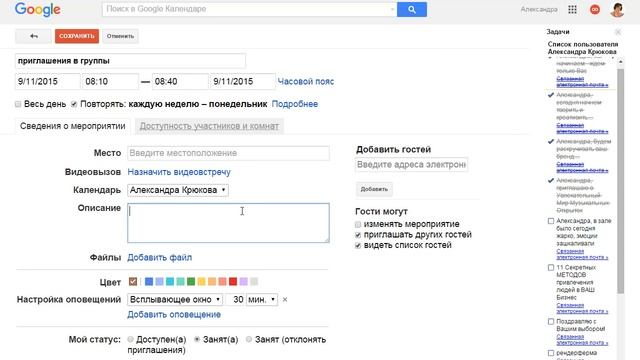Viewport: 640px width, 360px height.
Task: Open the red notifications icon
Action: pos(595,9)
